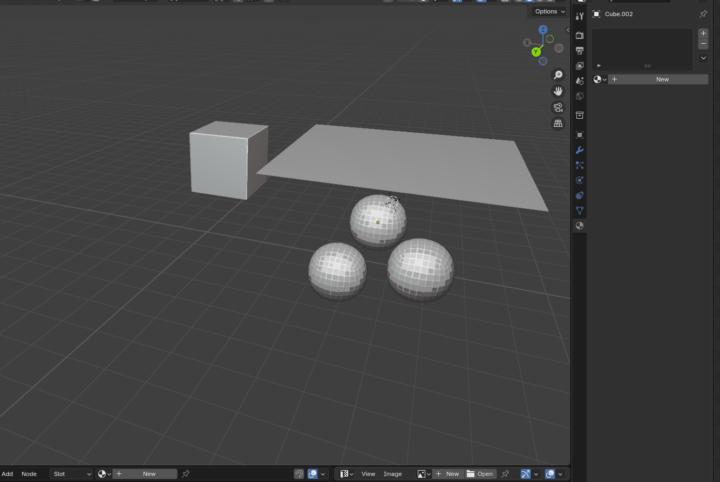Viewport: 720px width, 482px height.
Task: Open the editor type dropdown beside View
Action: [x=346, y=474]
